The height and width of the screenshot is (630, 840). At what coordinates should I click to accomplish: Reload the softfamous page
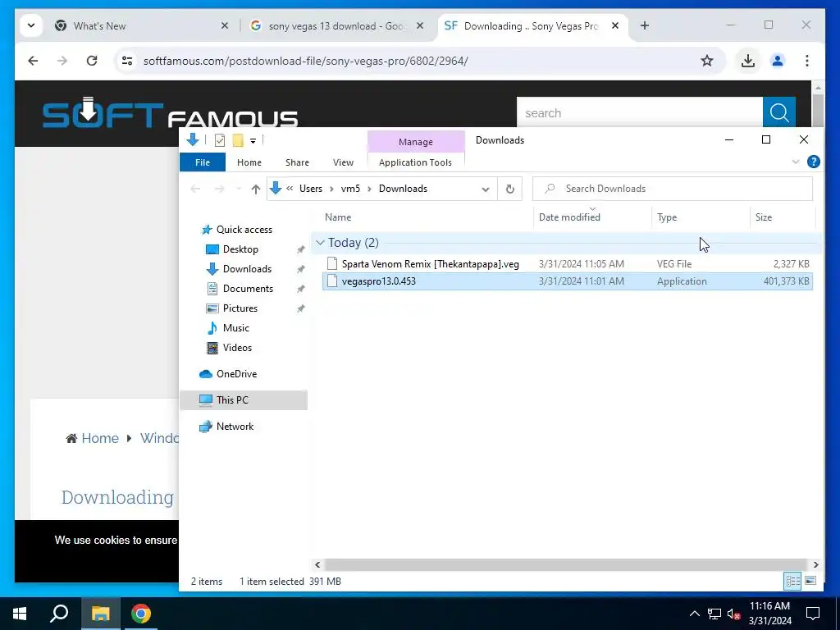(x=92, y=61)
